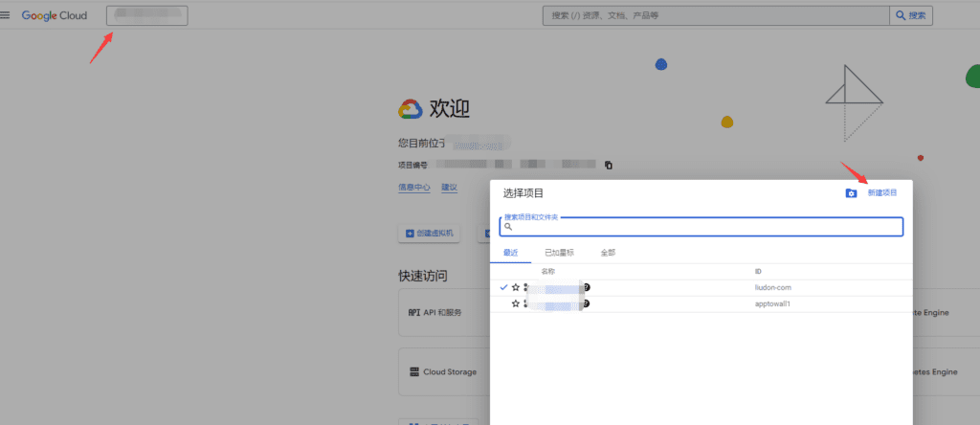The height and width of the screenshot is (425, 980).
Task: Switch to the 全部 tab
Action: coord(608,253)
